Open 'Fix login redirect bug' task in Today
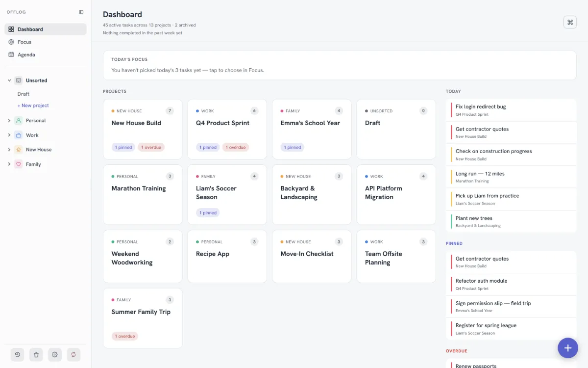Image resolution: width=588 pixels, height=368 pixels. pyautogui.click(x=511, y=110)
